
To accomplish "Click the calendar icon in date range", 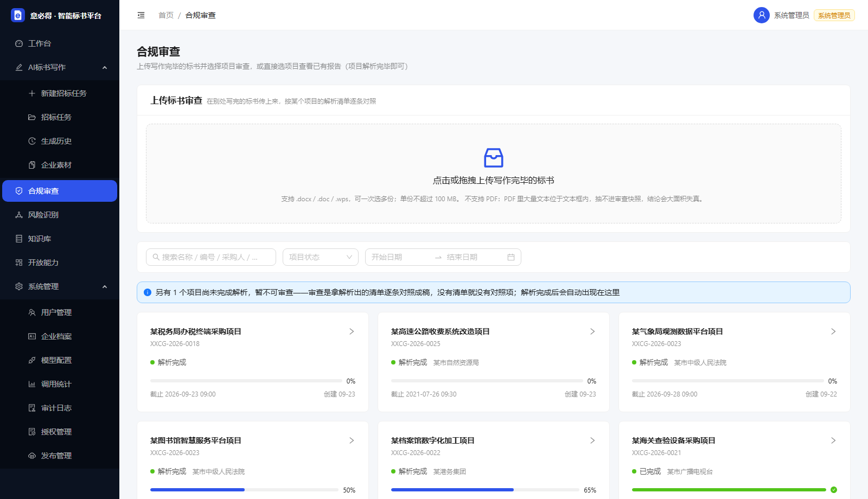I will (x=511, y=257).
